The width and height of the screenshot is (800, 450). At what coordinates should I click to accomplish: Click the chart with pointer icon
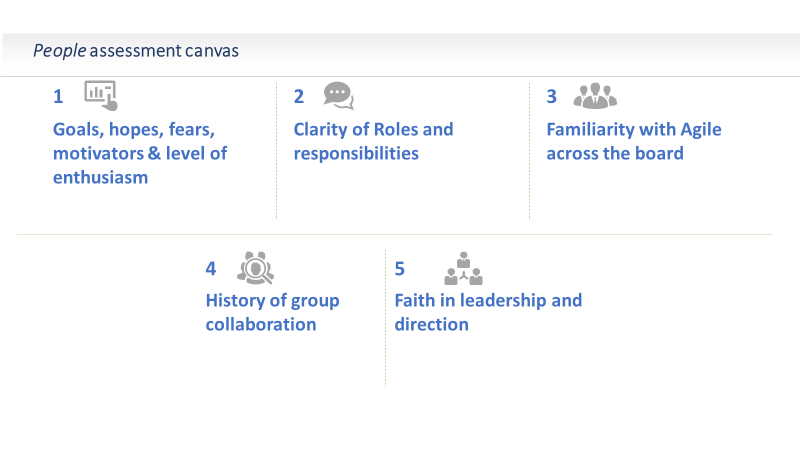click(x=101, y=95)
